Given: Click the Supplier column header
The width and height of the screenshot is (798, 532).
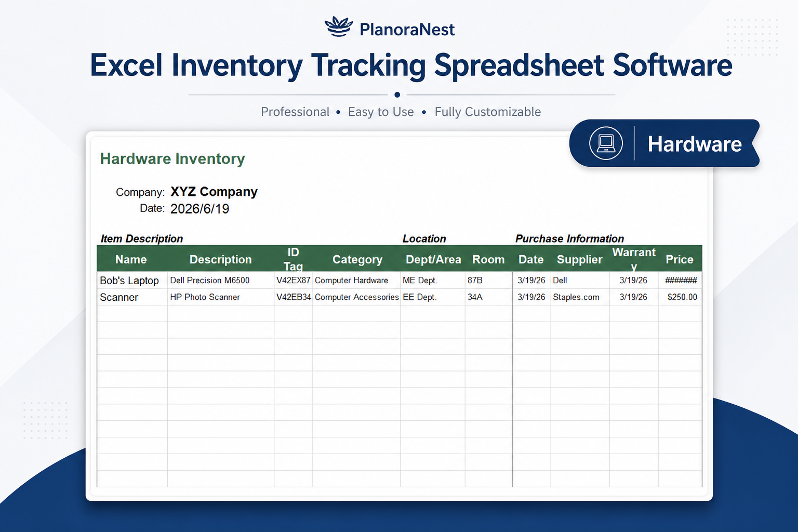Looking at the screenshot, I should click(580, 259).
